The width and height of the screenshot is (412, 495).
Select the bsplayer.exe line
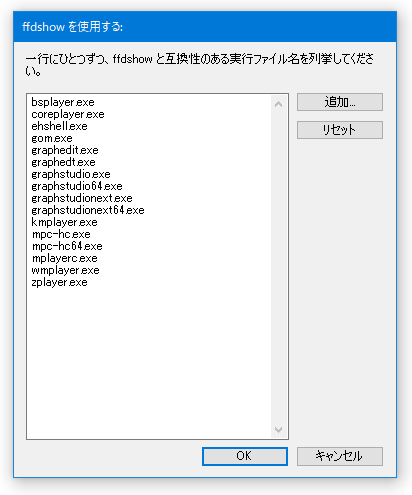point(63,102)
